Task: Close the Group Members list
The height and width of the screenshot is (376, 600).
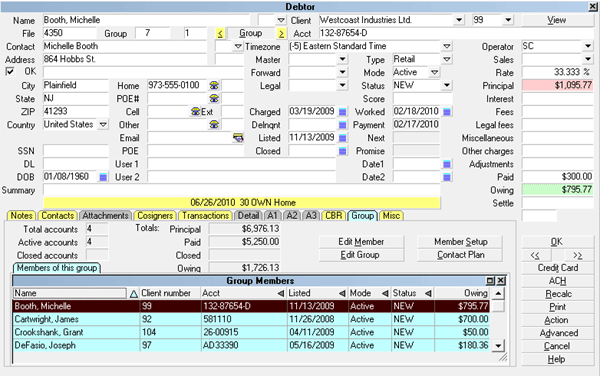Action: click(501, 281)
